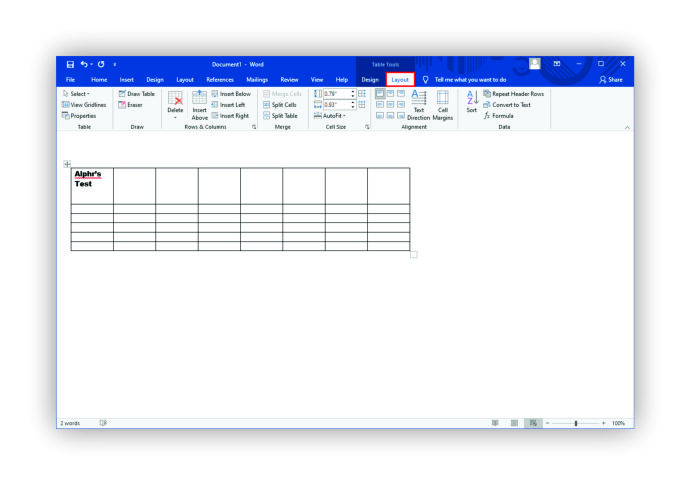
Task: Select Align Center Right alignment
Action: pos(401,105)
